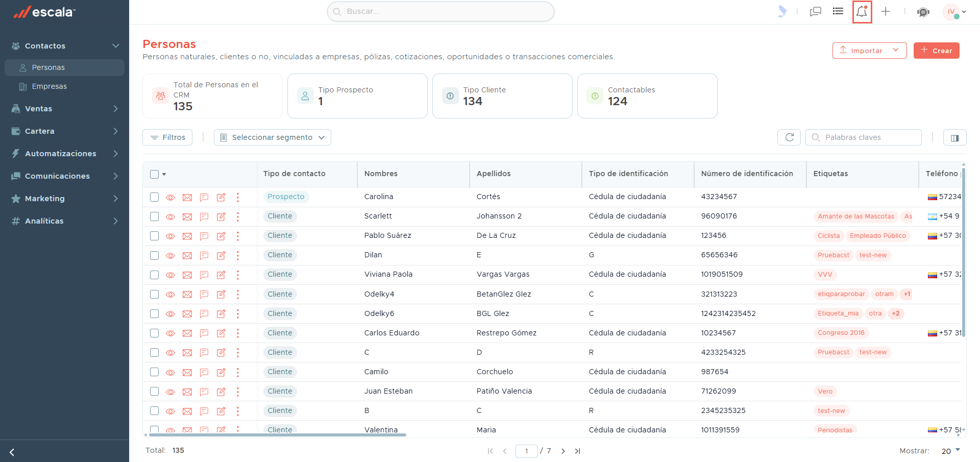Open the notifications bell
This screenshot has width=980, height=462.
[862, 12]
